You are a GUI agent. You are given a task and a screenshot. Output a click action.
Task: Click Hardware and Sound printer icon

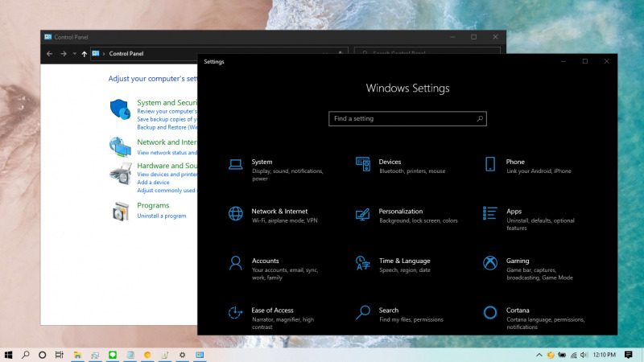click(x=120, y=173)
